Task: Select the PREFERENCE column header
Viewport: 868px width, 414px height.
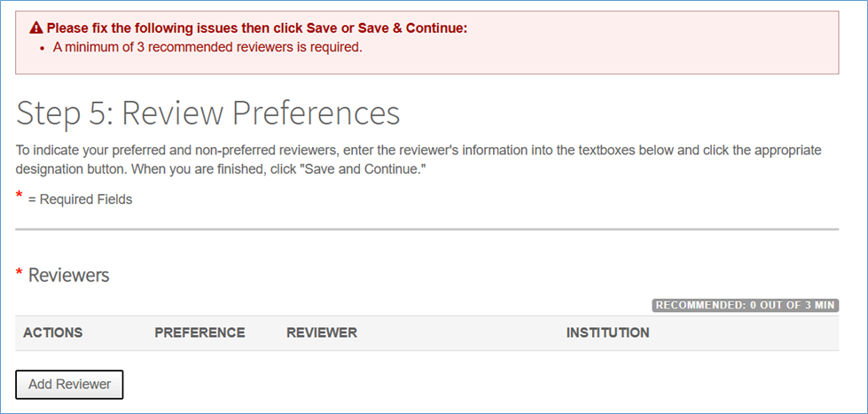Action: click(199, 333)
